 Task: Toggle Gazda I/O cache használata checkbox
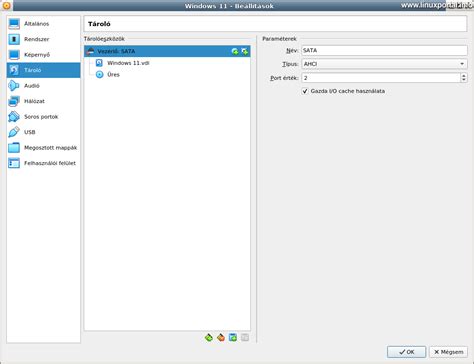(x=305, y=91)
